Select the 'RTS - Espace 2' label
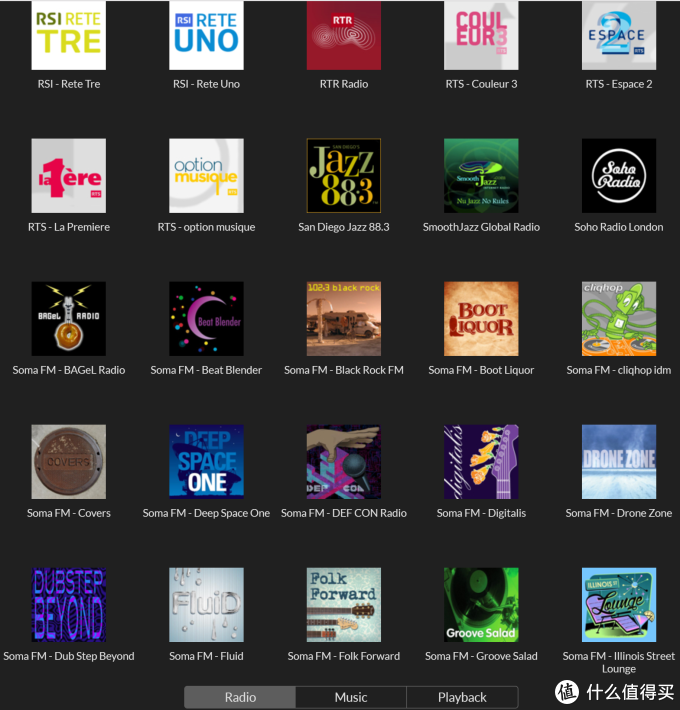 pos(619,84)
